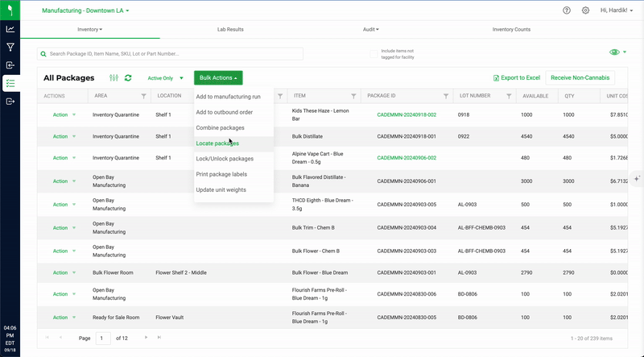644x357 pixels.
Task: Expand dropdown arrow beside the eye icon
Action: point(625,52)
